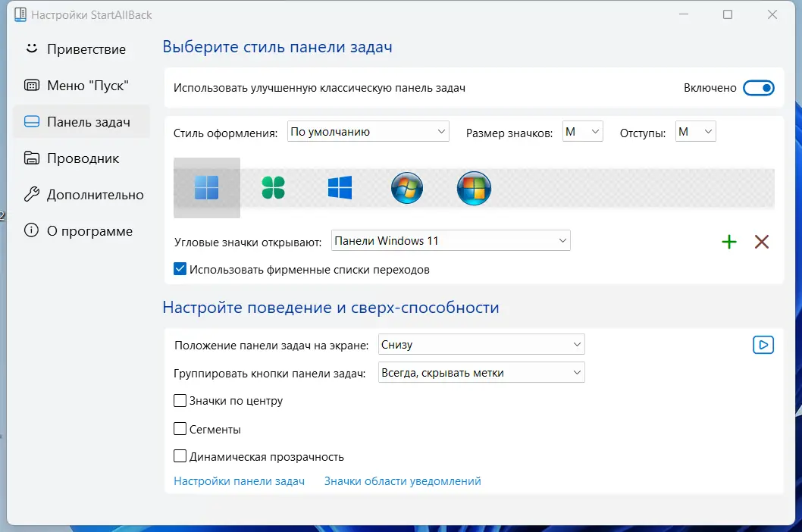Select the Панель задач section

[82, 122]
